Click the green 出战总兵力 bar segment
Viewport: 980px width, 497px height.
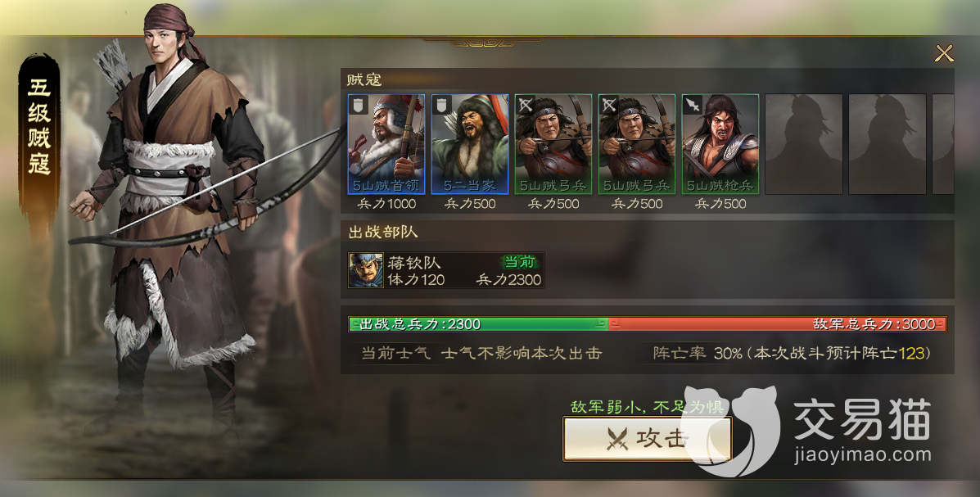478,324
